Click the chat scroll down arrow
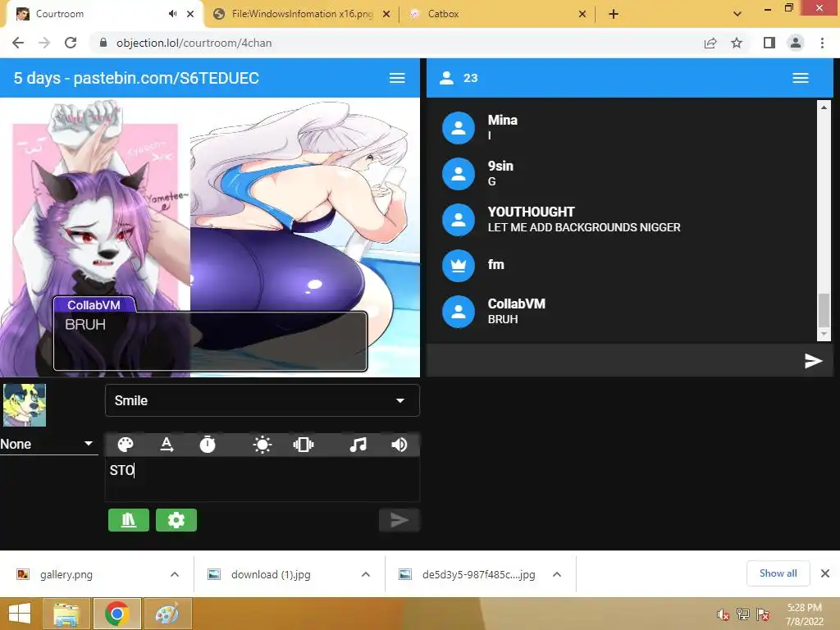The height and width of the screenshot is (630, 840). 824,335
